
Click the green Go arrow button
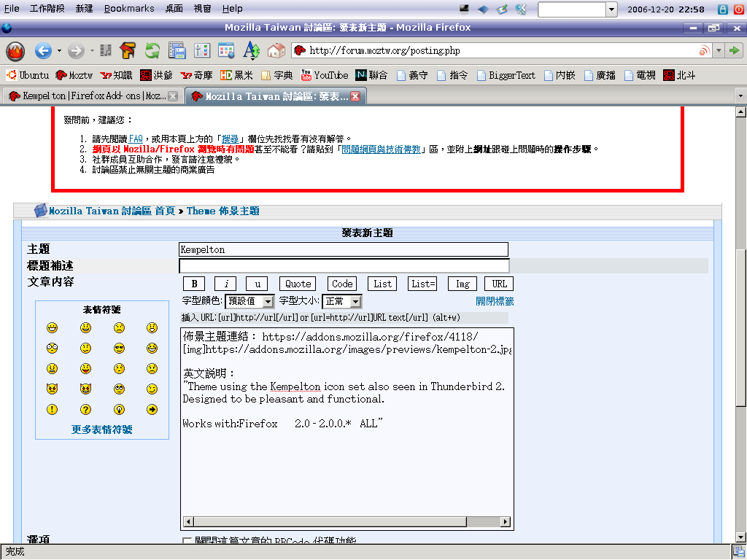click(735, 50)
